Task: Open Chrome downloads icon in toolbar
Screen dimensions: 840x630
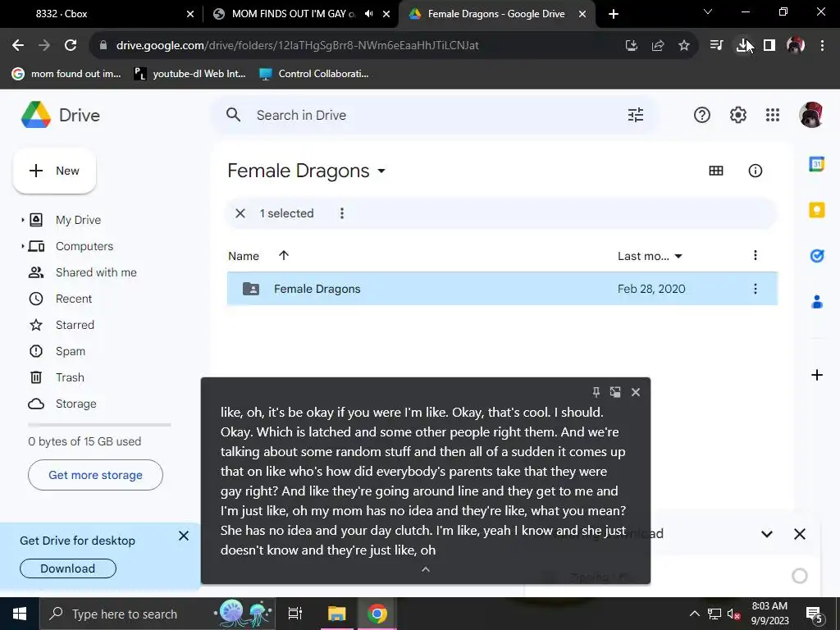Action: (x=742, y=46)
